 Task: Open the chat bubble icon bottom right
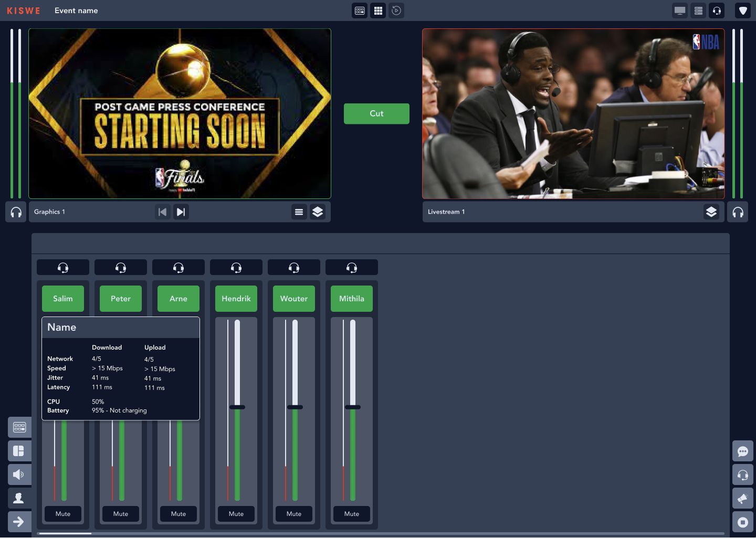743,451
